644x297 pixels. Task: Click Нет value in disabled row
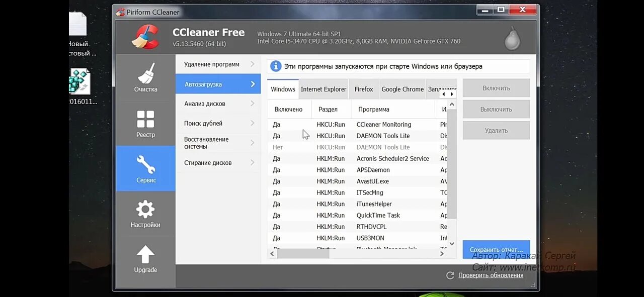[x=278, y=147]
